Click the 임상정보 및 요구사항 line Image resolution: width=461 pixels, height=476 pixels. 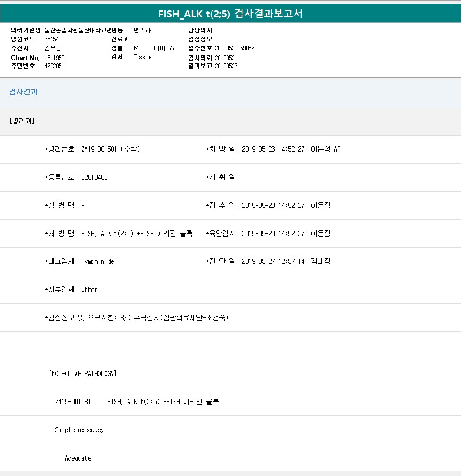click(137, 318)
